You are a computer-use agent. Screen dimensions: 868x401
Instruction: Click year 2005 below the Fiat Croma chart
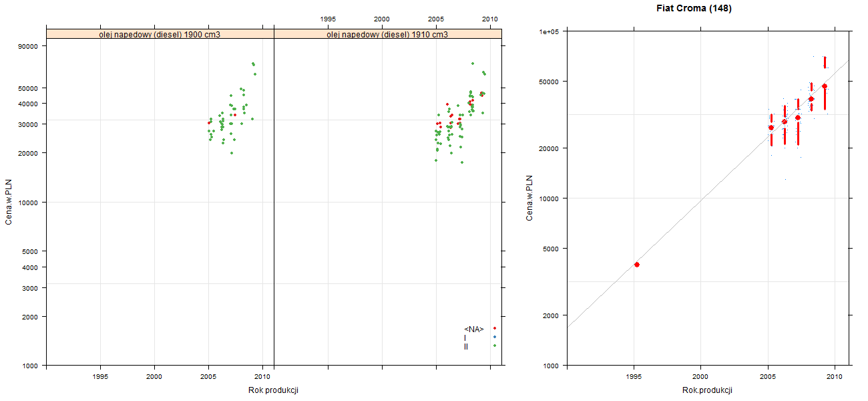coord(768,377)
